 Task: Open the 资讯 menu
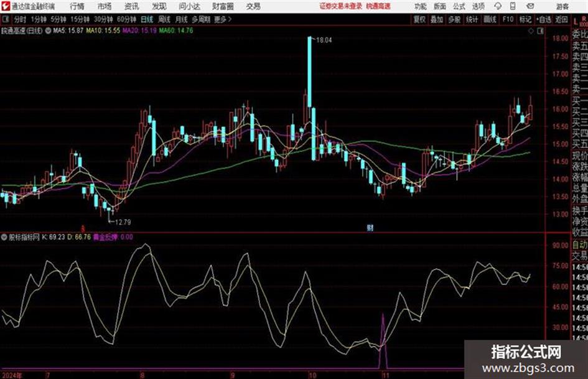(x=132, y=6)
